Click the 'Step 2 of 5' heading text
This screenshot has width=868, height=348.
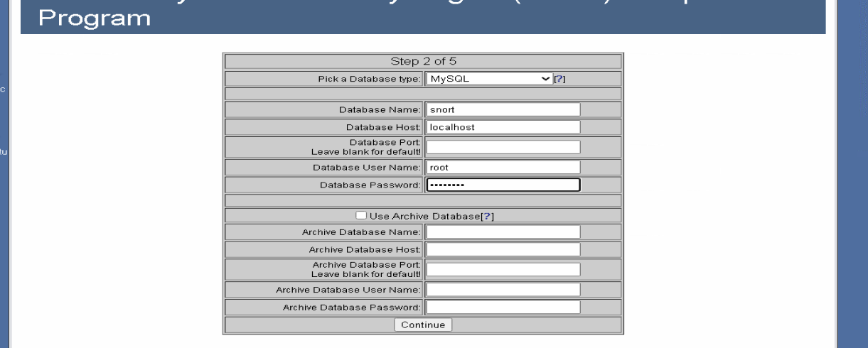424,61
